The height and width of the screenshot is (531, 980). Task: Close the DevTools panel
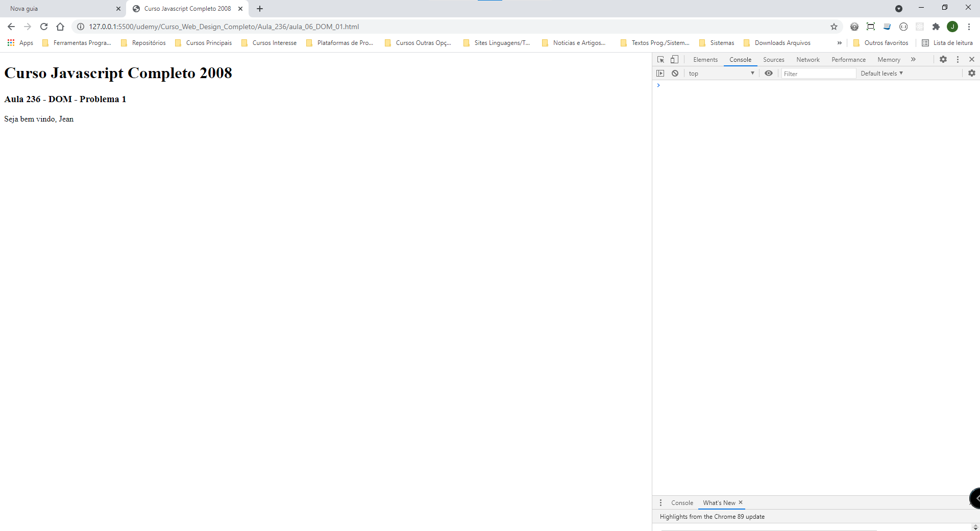tap(972, 59)
